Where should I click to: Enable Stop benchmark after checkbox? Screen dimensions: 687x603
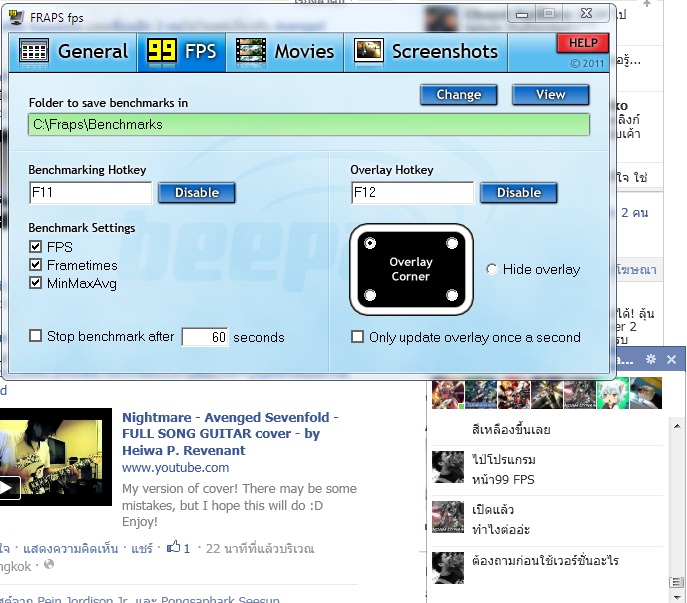[35, 336]
